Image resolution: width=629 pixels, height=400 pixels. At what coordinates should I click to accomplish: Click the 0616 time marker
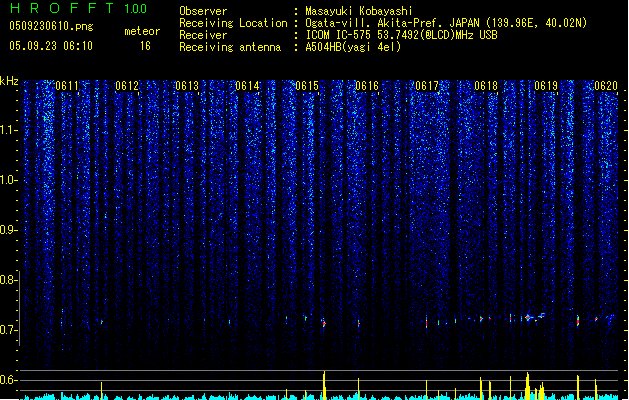pyautogui.click(x=367, y=86)
